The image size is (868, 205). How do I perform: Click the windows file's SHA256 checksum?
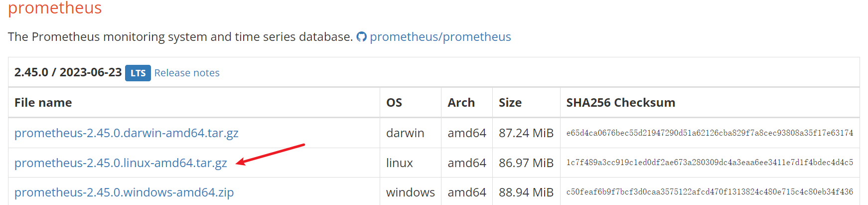point(710,192)
